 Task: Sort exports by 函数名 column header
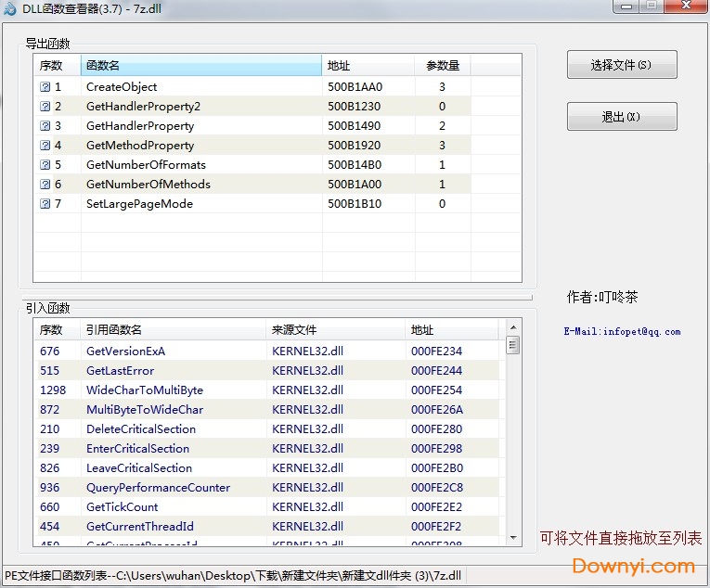[x=201, y=66]
